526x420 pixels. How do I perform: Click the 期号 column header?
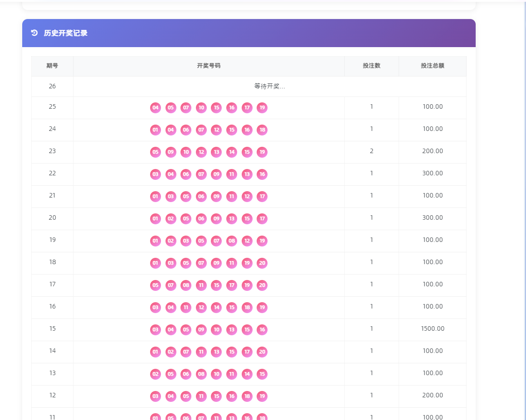pyautogui.click(x=52, y=66)
